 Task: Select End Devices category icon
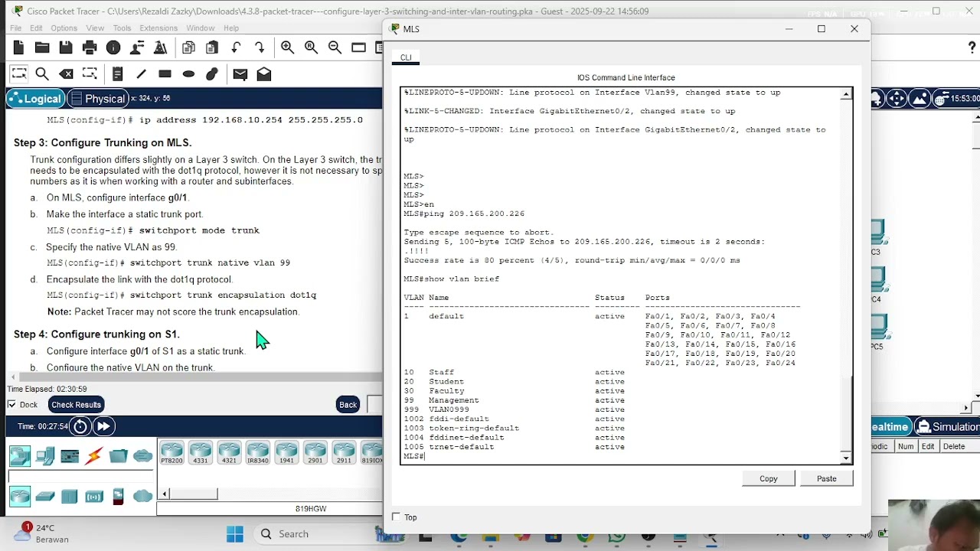point(45,457)
